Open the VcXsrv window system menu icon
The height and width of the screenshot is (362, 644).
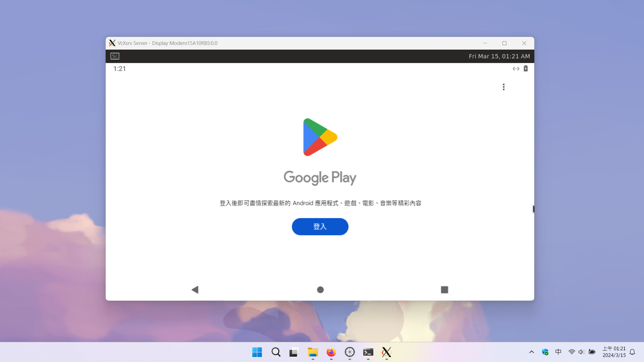click(x=113, y=43)
